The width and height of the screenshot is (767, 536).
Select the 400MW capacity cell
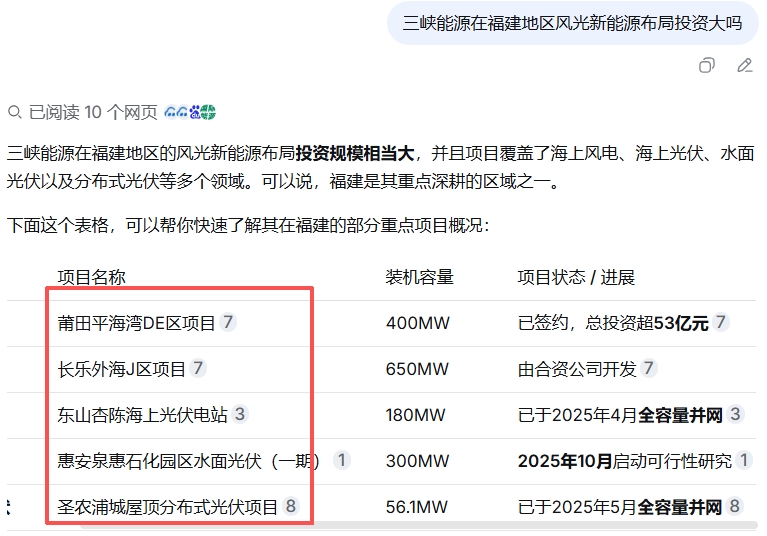pyautogui.click(x=418, y=323)
